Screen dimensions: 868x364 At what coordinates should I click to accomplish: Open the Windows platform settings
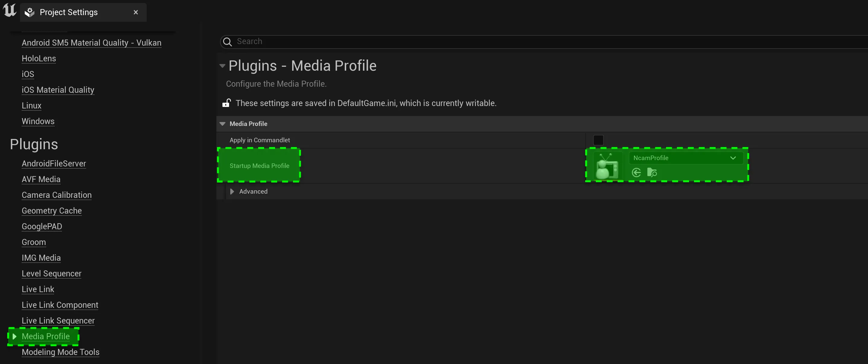[38, 121]
